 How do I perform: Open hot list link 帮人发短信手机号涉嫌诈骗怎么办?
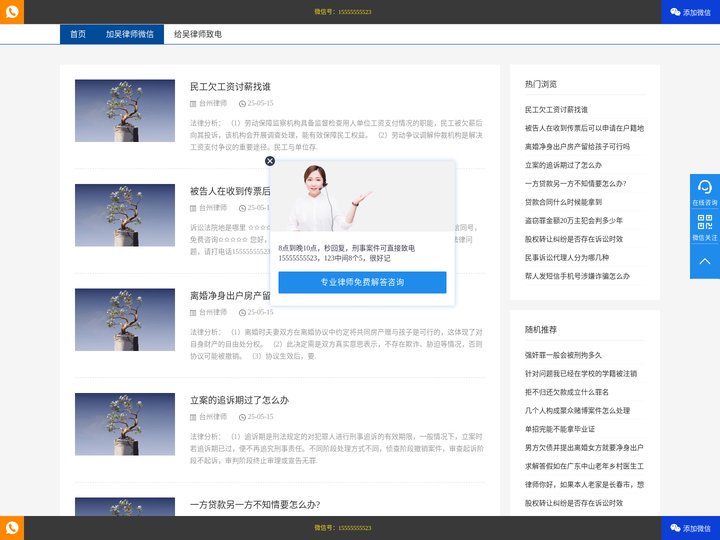pos(577,276)
